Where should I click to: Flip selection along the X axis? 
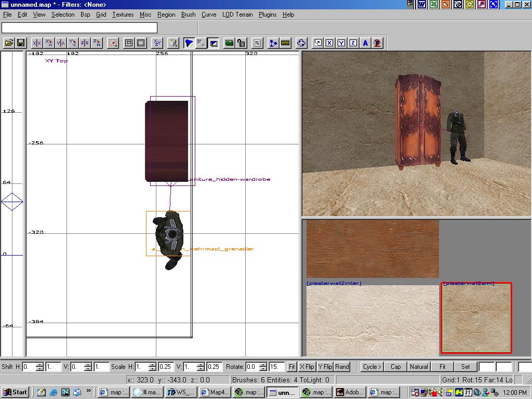point(36,43)
